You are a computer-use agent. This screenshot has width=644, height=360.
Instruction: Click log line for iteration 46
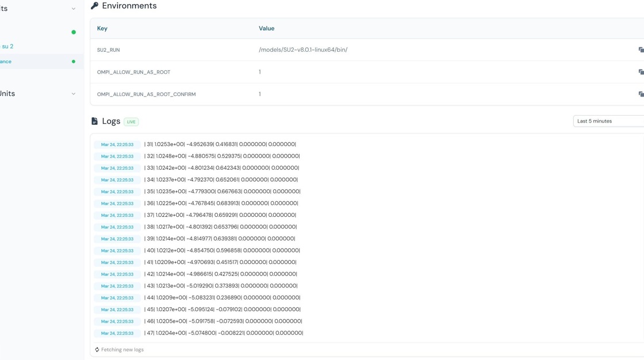pos(224,321)
